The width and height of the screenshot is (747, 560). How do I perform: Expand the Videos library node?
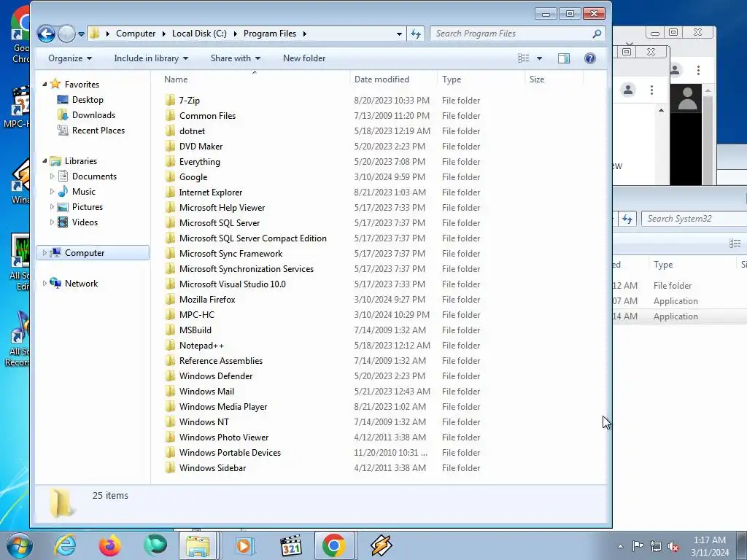(52, 222)
